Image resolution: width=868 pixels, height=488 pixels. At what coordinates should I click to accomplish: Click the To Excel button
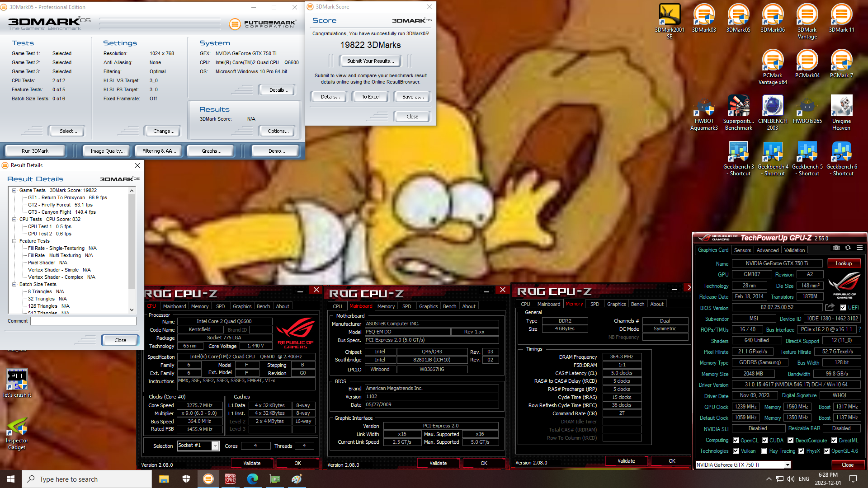click(371, 97)
